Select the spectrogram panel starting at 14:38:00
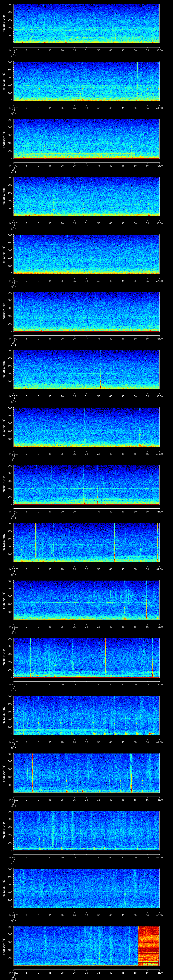The width and height of the screenshot is (173, 980). [86, 542]
